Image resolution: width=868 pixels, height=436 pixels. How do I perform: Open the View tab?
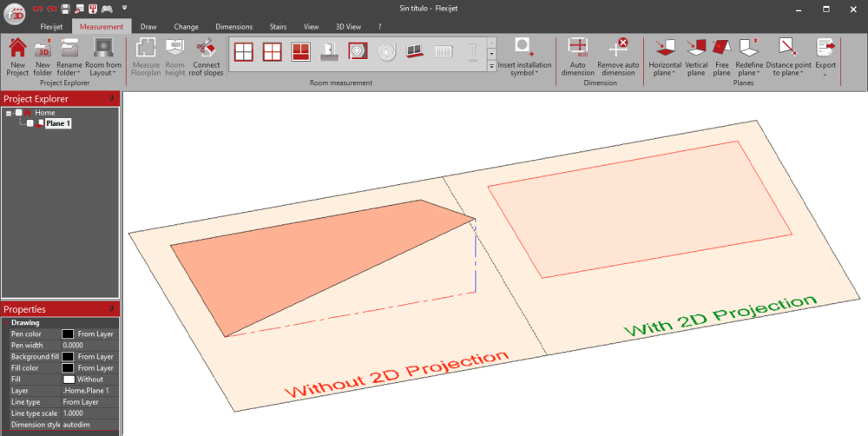(x=311, y=27)
